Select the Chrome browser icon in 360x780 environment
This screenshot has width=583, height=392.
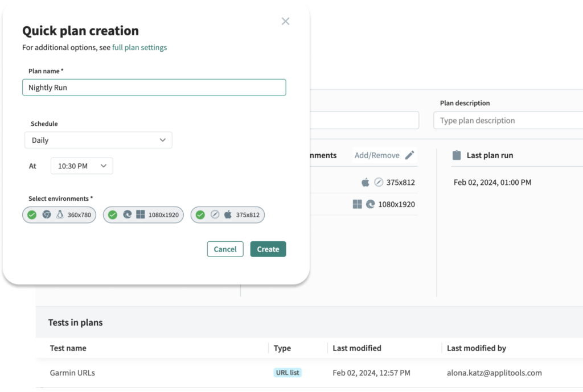(x=46, y=214)
